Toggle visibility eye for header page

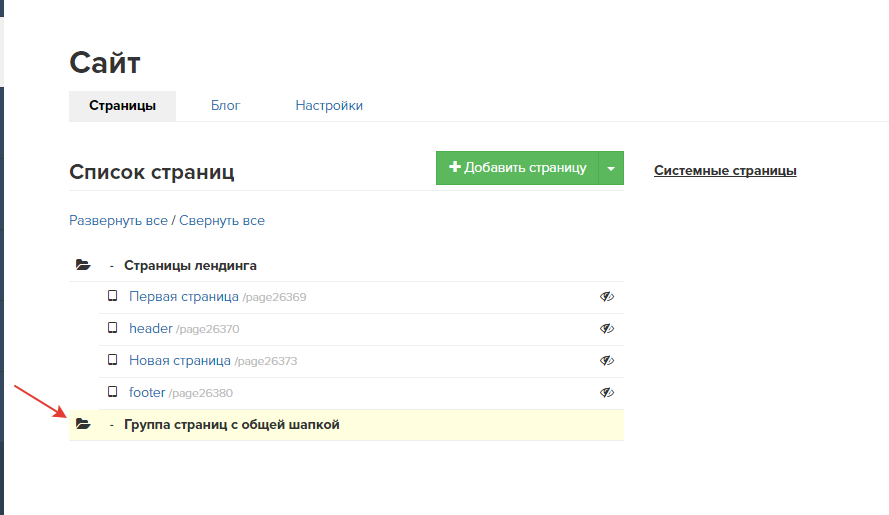click(607, 328)
